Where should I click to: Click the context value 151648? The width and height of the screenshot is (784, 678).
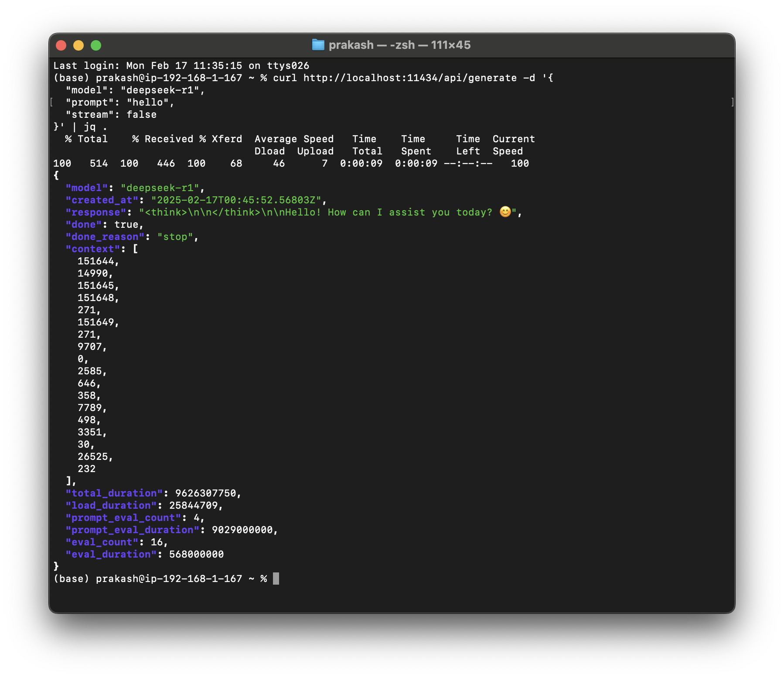coord(96,298)
